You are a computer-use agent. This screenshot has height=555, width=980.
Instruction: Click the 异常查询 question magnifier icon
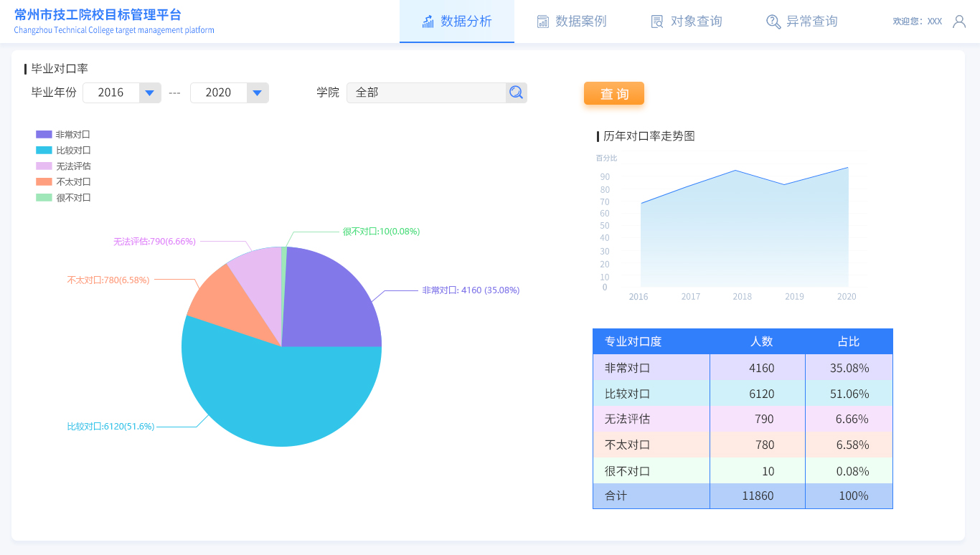point(773,22)
